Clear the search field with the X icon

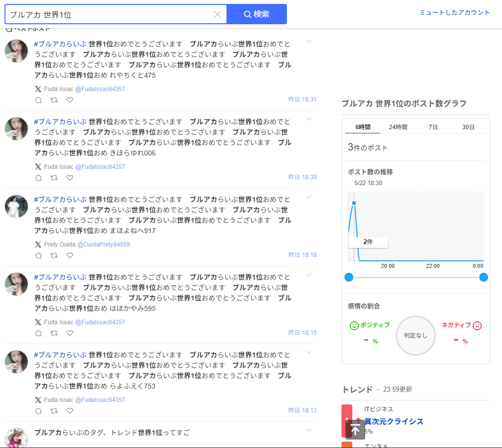click(x=218, y=14)
